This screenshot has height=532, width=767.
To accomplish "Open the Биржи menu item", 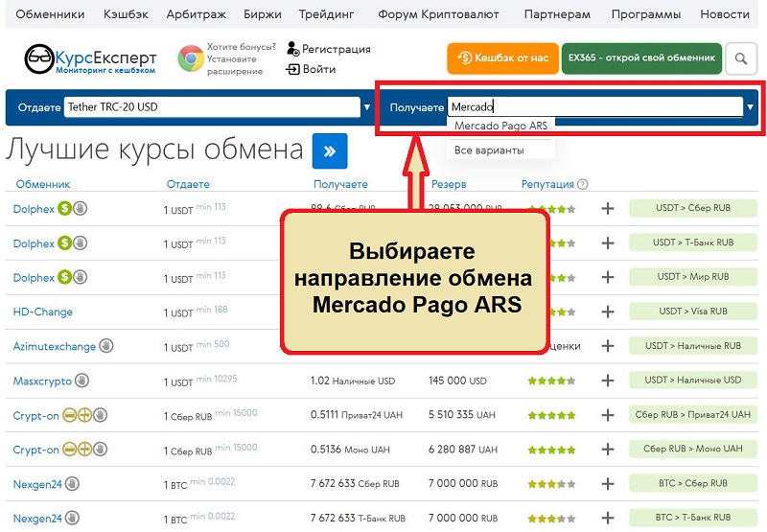I will pyautogui.click(x=262, y=14).
